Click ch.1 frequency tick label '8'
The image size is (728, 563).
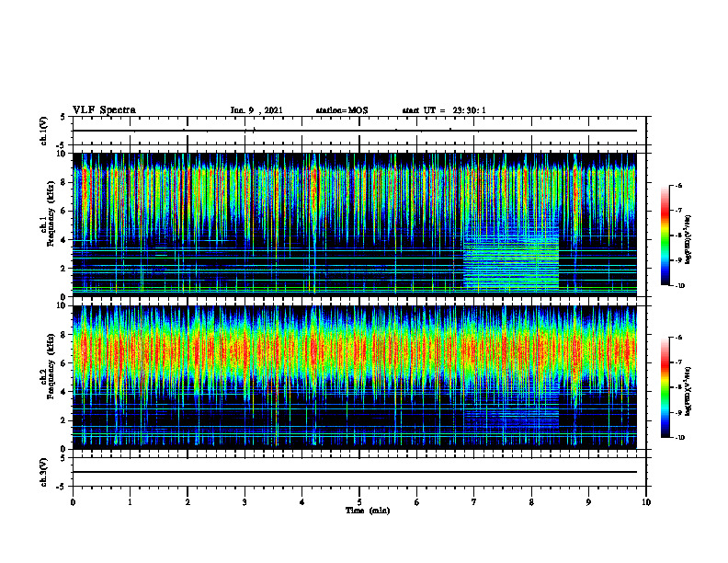point(64,182)
